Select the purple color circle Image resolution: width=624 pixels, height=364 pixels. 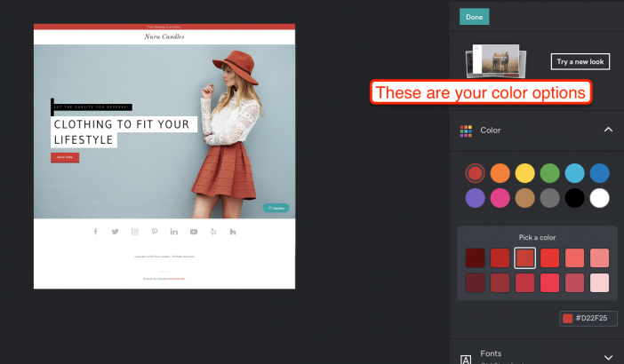pos(476,198)
